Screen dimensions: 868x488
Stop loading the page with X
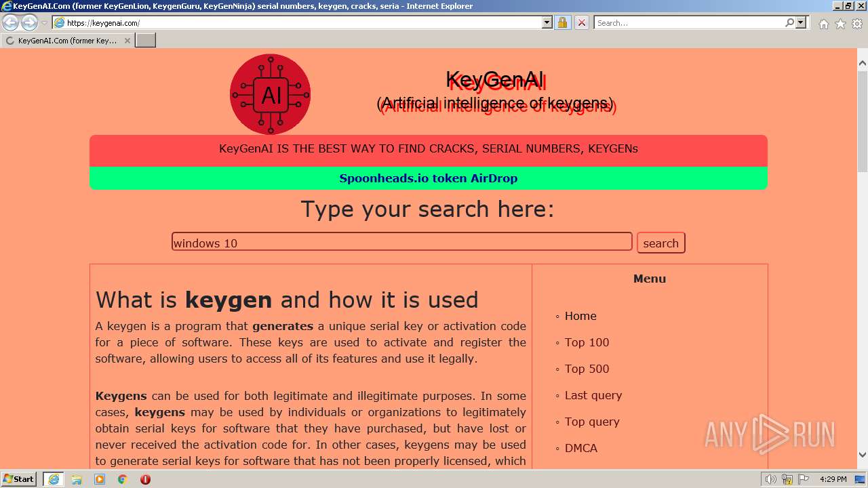(581, 22)
